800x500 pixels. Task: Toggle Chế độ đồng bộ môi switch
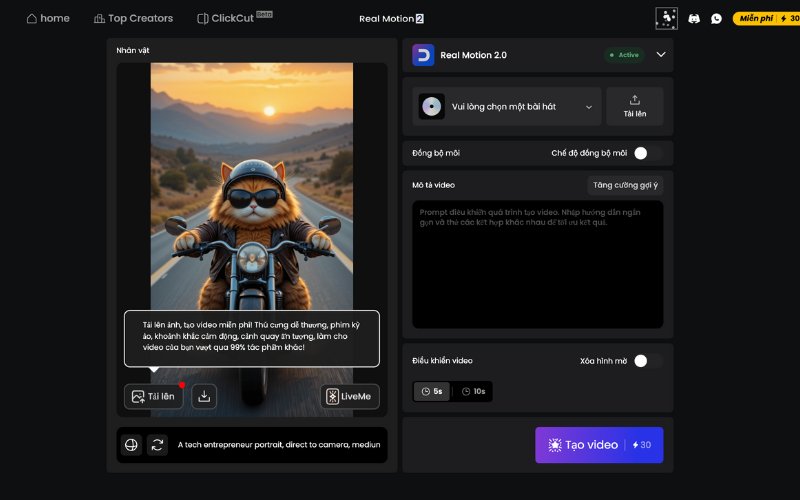tap(648, 153)
